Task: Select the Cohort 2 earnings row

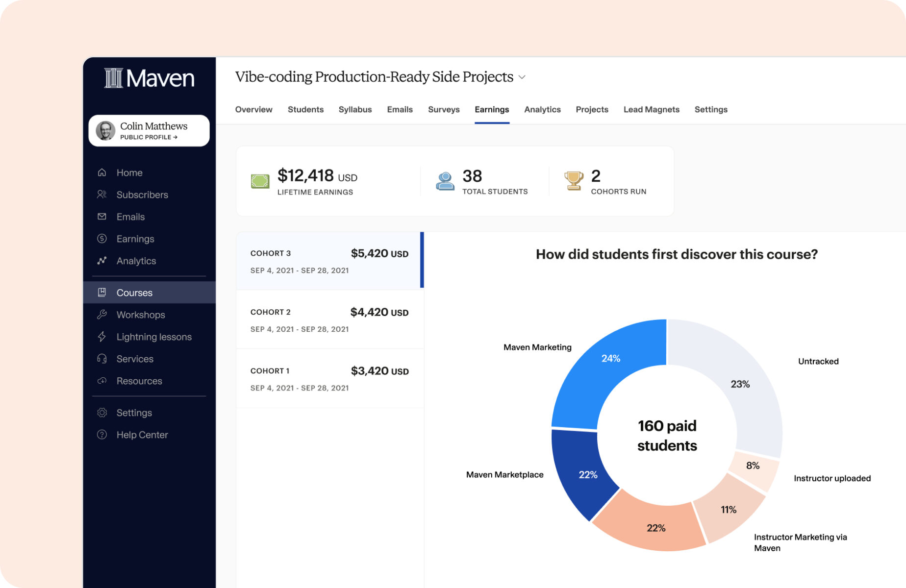Action: pos(329,319)
